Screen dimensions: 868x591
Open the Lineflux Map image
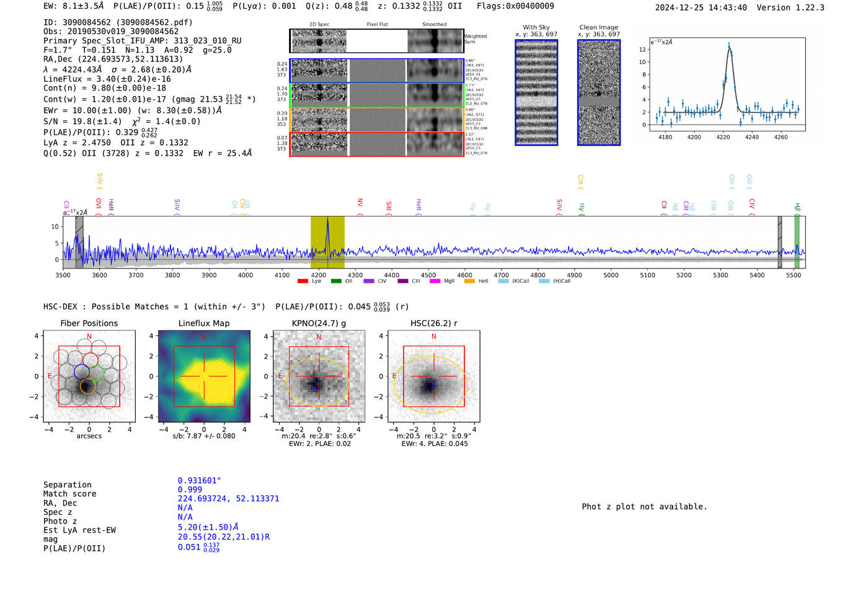click(204, 376)
